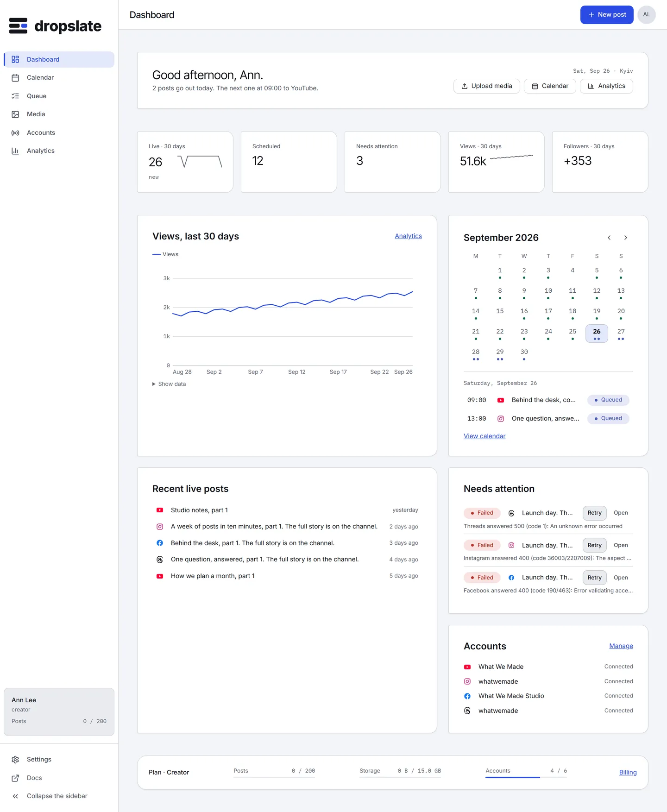Click Instagram icon on the 13:00 queued post

(501, 419)
